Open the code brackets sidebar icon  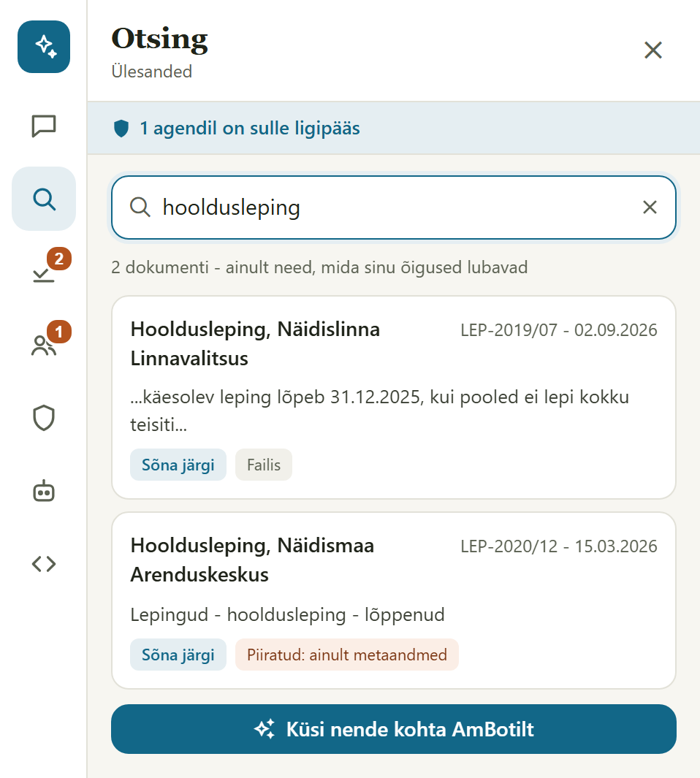pyautogui.click(x=44, y=564)
